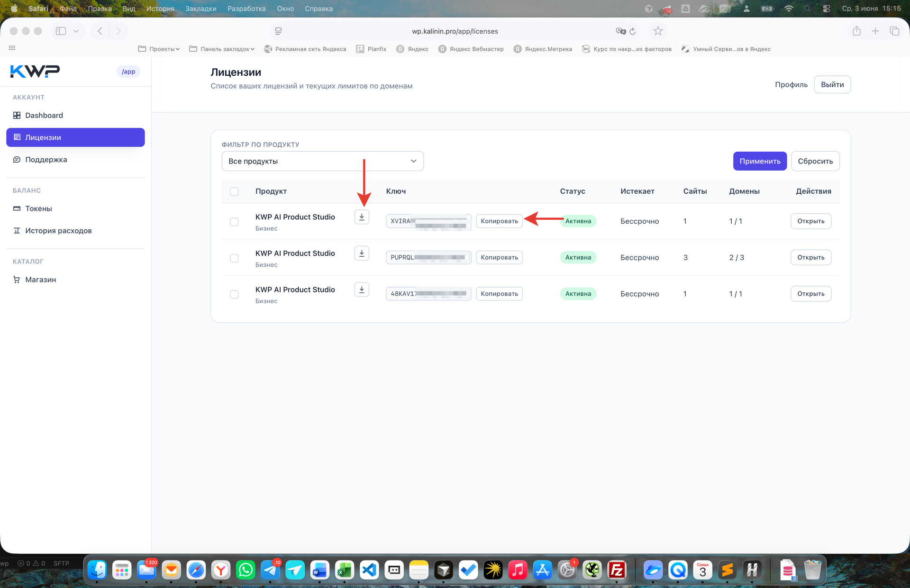Open Control Center in menu bar
Screen dimensions: 910x588
tap(827, 9)
